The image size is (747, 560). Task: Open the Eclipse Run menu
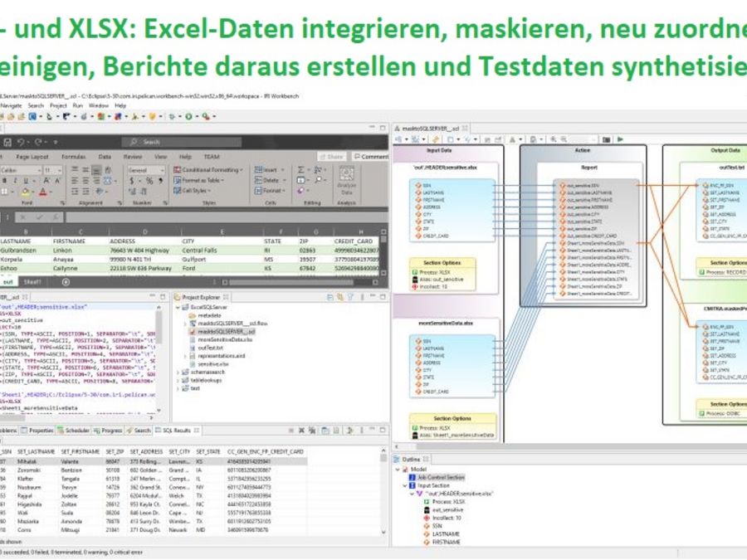click(x=78, y=105)
